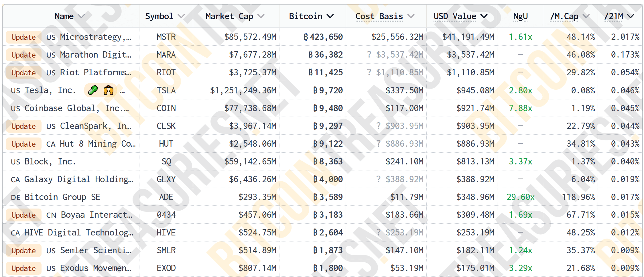Click the ₿1,873 bitcoin holdings value

328,250
